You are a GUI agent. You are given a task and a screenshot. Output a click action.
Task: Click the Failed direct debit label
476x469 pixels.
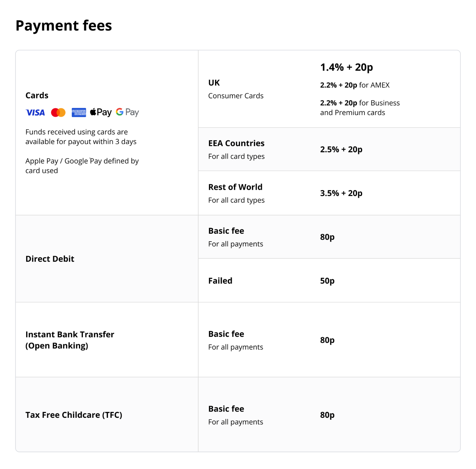(220, 281)
